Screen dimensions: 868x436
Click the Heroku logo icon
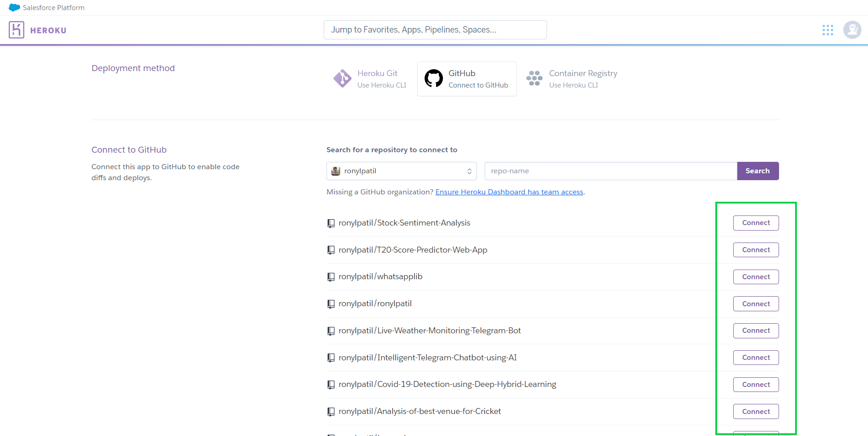pyautogui.click(x=17, y=30)
